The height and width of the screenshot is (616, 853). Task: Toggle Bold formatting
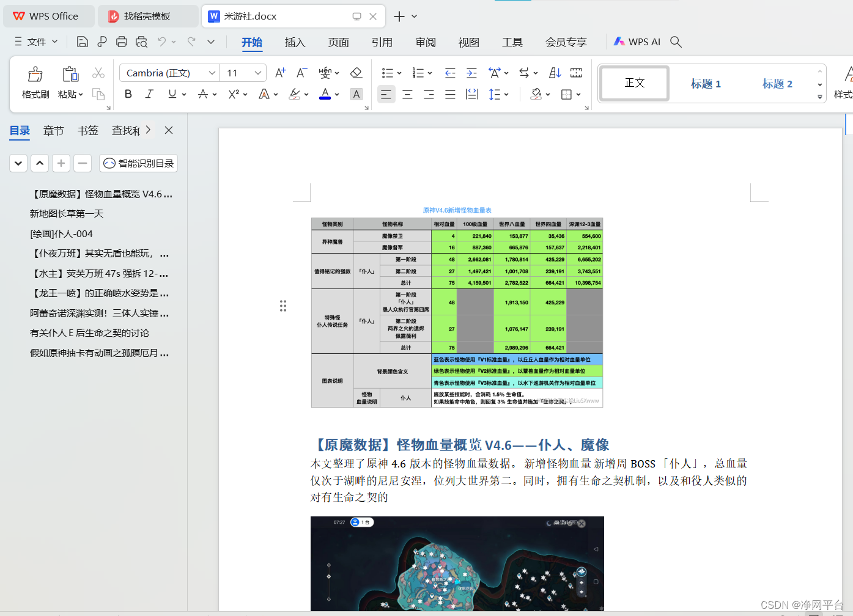128,94
